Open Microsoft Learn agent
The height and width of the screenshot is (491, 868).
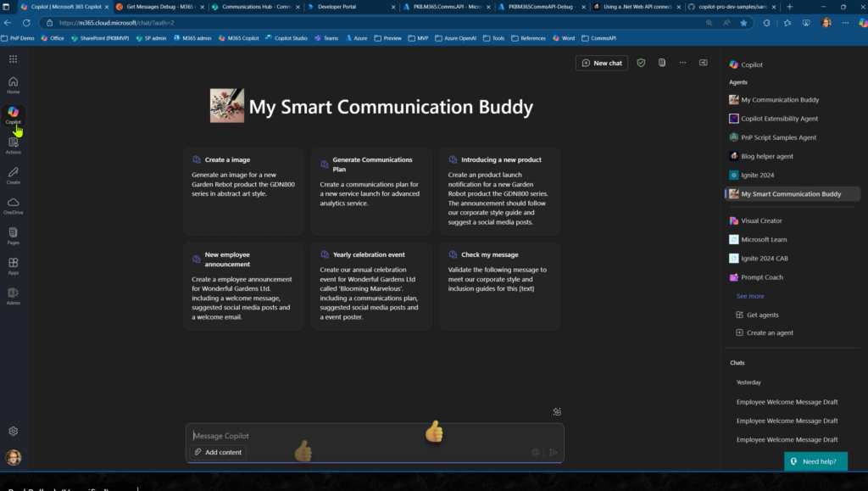(x=793, y=239)
